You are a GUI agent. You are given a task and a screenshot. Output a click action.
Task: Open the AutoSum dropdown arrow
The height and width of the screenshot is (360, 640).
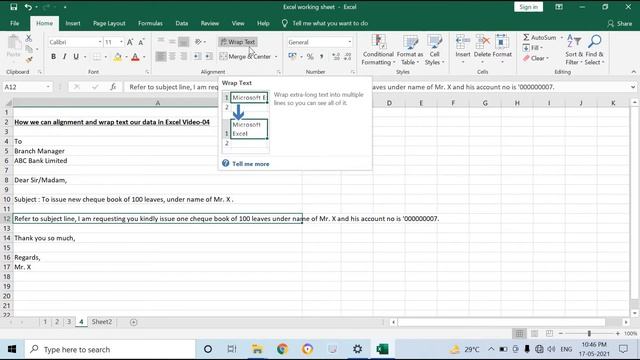pos(562,38)
